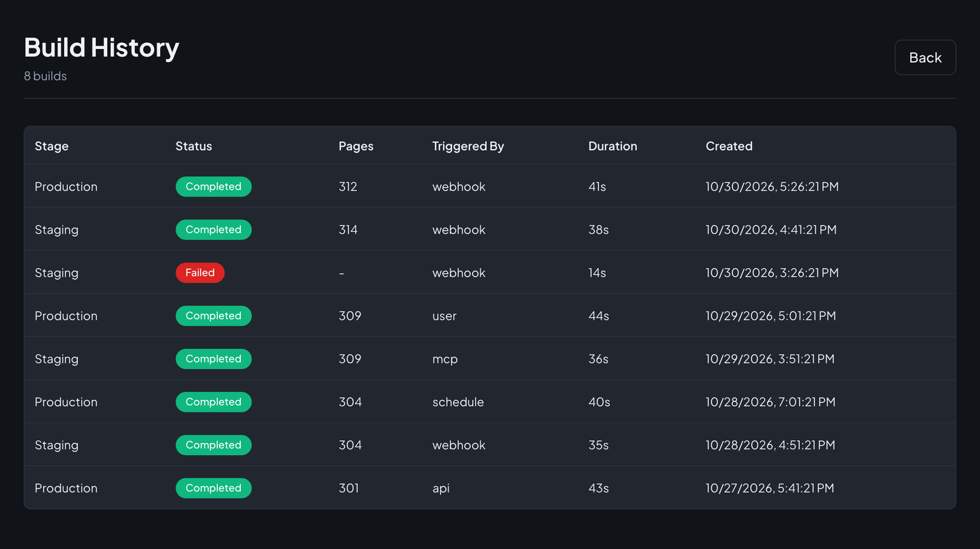
Task: Click Completed badge in the 44s build row
Action: (214, 316)
